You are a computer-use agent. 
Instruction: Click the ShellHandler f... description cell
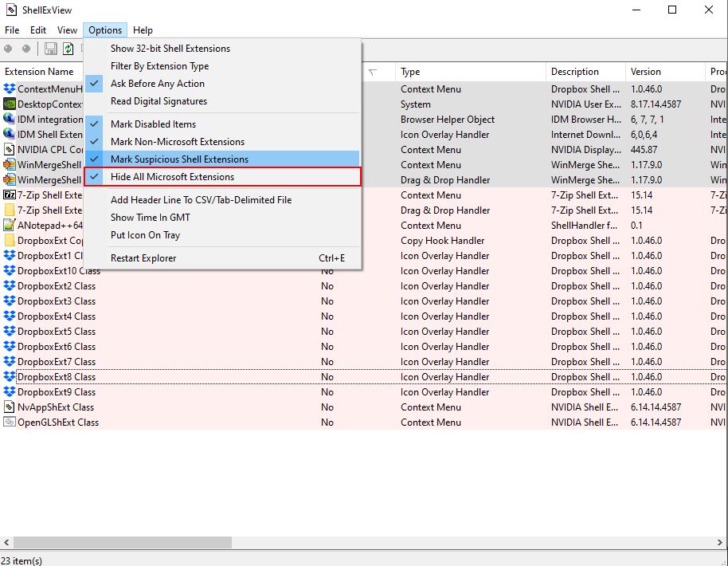(x=584, y=226)
